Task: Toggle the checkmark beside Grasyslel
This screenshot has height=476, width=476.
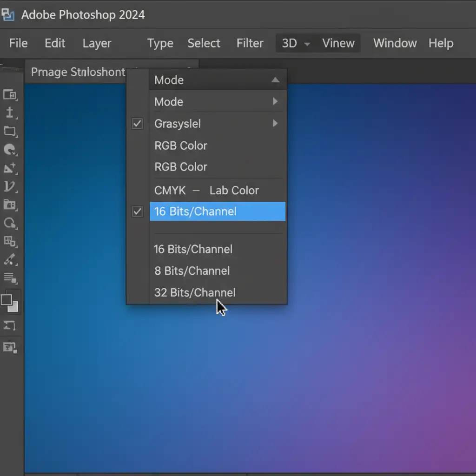Action: pos(137,124)
